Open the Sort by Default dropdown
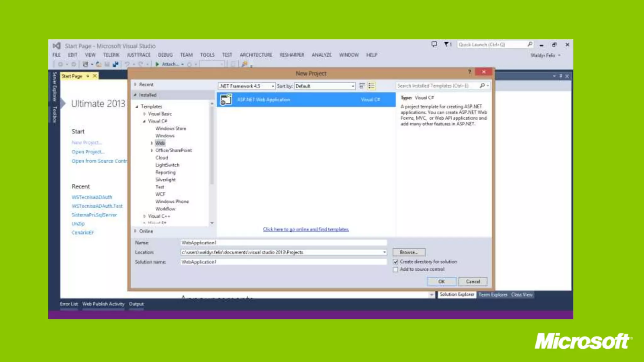Screen dimensions: 644x362 325,86
